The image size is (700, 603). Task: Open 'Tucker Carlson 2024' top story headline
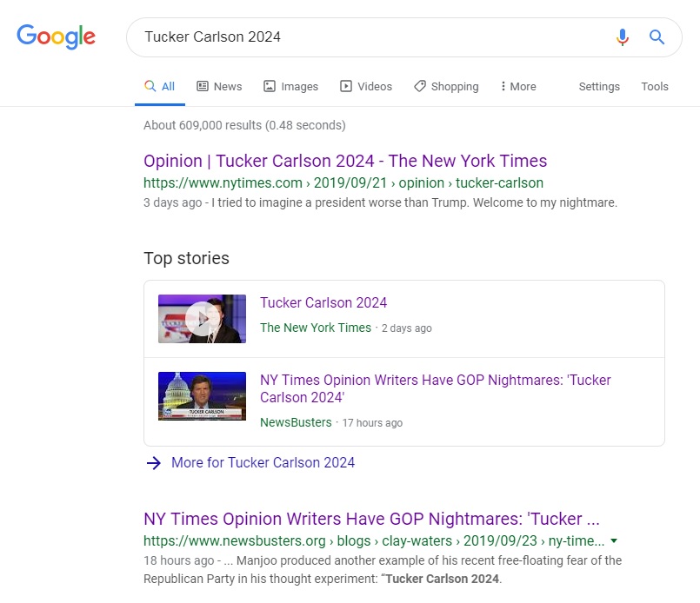(x=323, y=303)
